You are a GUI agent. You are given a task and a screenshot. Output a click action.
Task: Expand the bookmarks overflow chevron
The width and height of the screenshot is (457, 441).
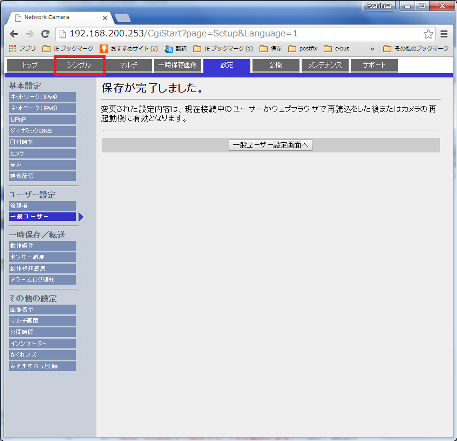(x=372, y=49)
